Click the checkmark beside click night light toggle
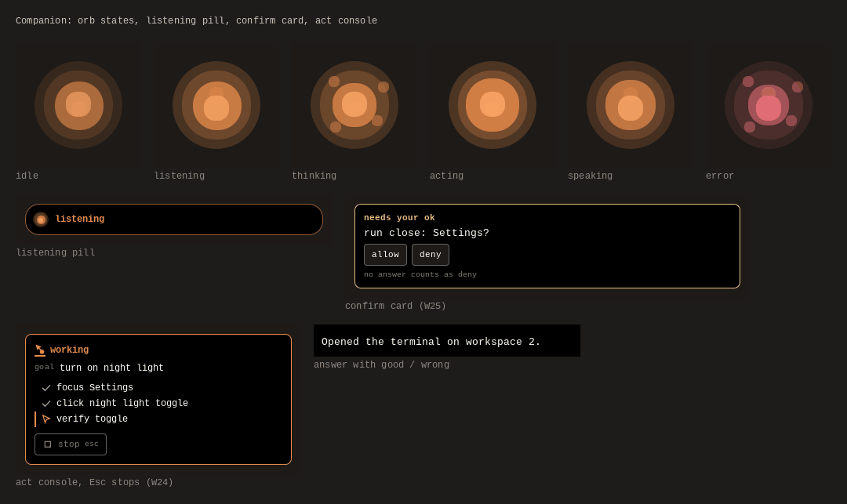Viewport: 847px width, 504px height. tap(46, 404)
